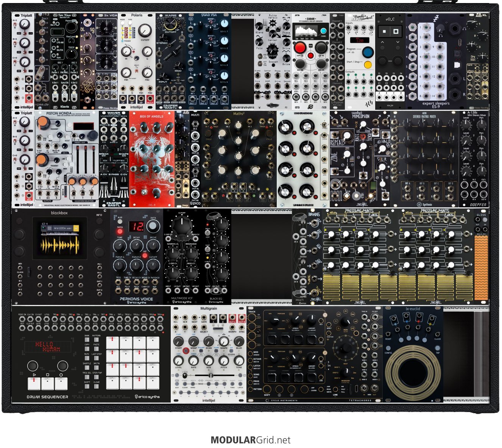Select the Maths module
This screenshot has width=502, height=448.
coord(239,159)
